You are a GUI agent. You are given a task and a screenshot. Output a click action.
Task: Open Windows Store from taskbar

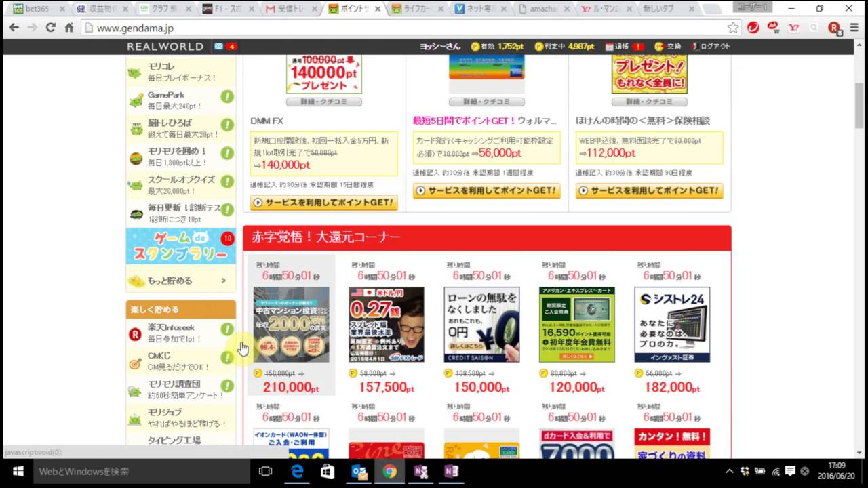[328, 471]
